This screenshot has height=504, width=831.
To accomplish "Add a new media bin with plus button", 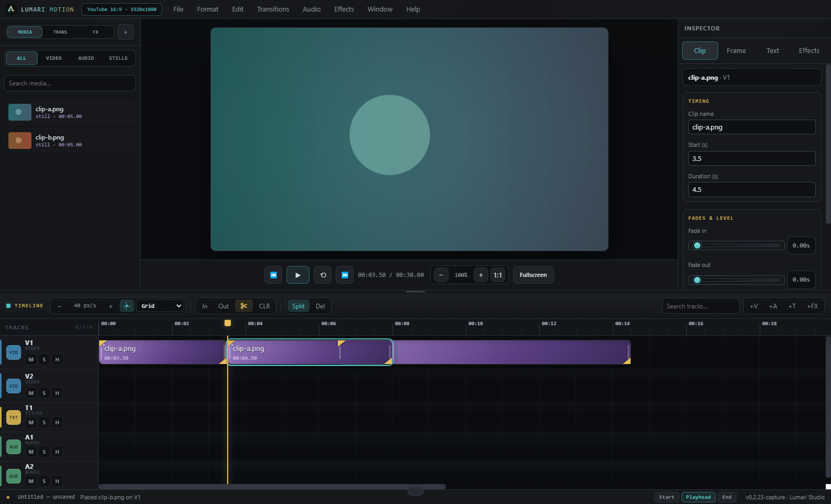I will pyautogui.click(x=125, y=32).
